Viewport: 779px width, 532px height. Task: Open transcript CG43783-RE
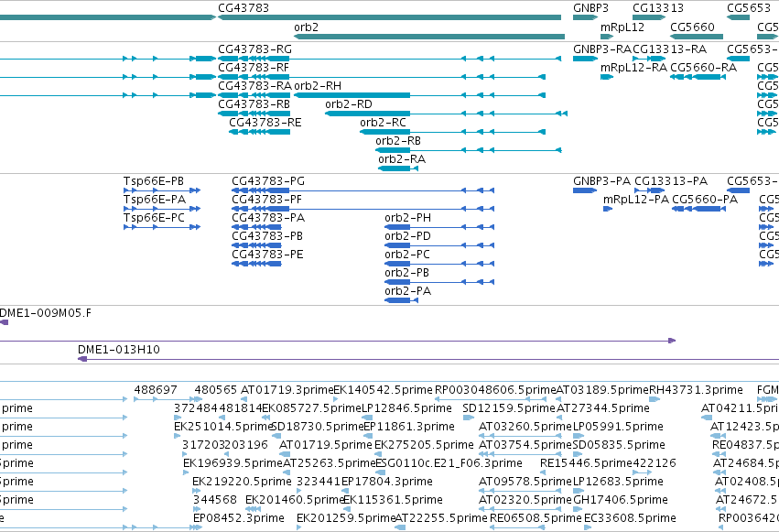265,123
